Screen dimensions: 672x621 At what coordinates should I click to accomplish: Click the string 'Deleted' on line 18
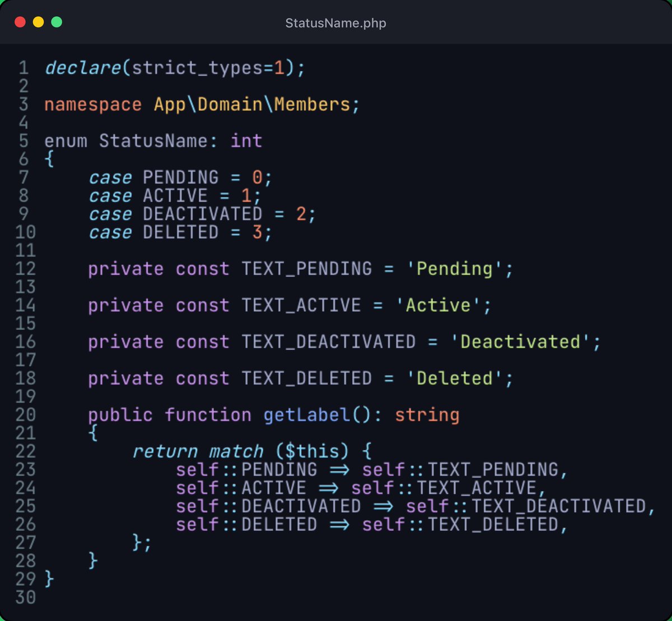click(455, 379)
